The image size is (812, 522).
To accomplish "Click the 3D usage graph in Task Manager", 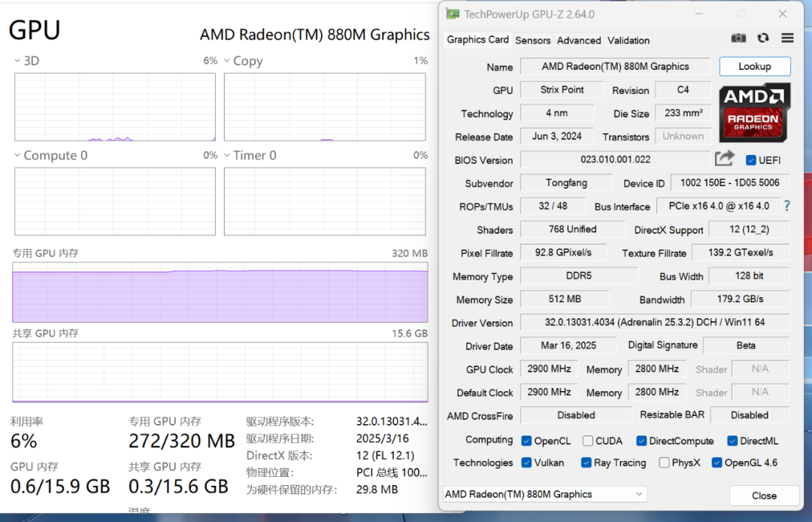I will 115,107.
